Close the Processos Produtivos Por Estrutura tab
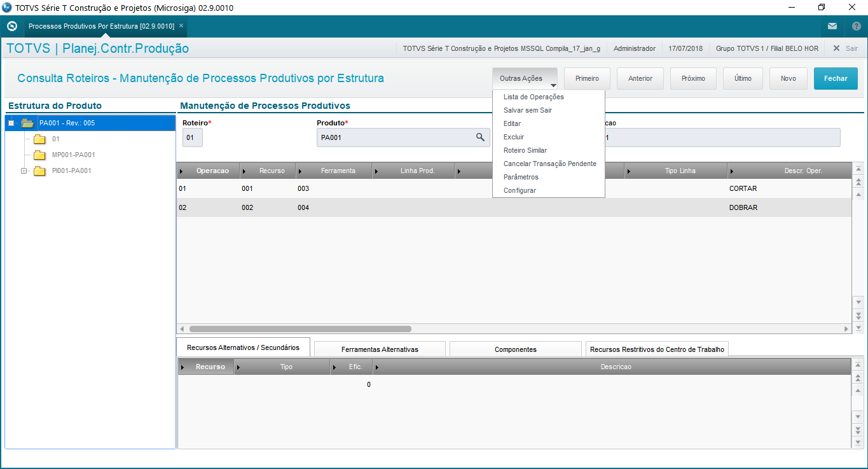Viewport: 868px width, 469px height. 181,26
